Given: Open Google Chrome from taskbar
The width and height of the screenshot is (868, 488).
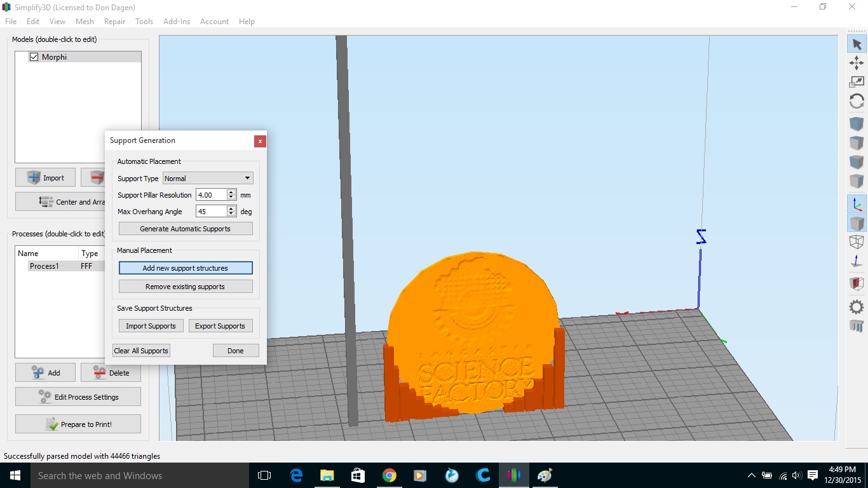Looking at the screenshot, I should pos(390,475).
